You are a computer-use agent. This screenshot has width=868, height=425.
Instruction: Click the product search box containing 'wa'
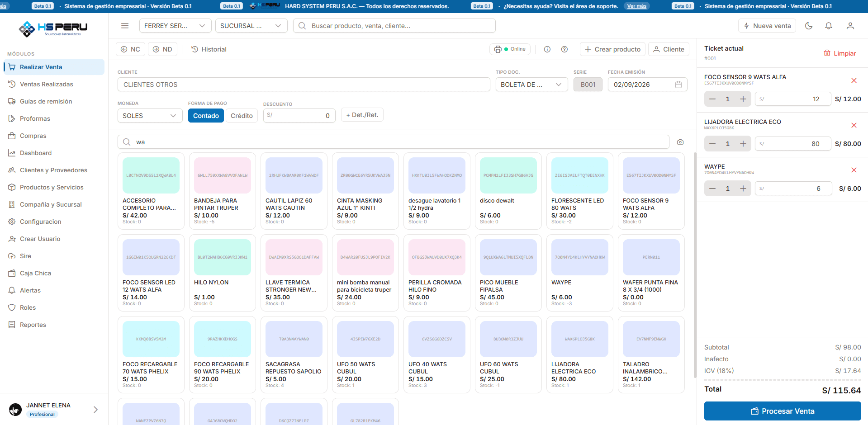point(394,142)
